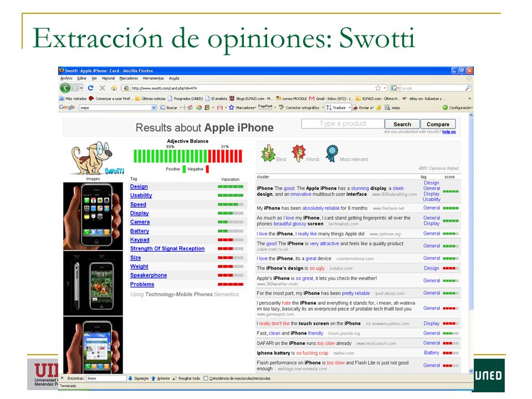Viewport: 532px width, 399px height.
Task: Open the Editar menu
Action: click(x=82, y=78)
